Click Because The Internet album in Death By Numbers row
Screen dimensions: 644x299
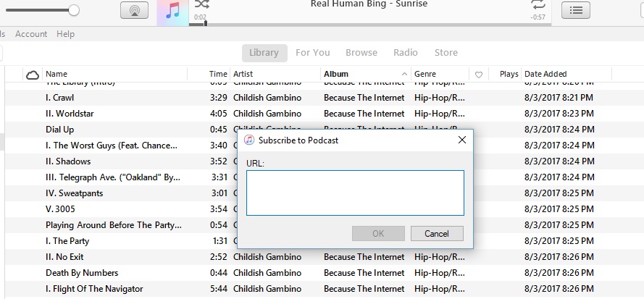pos(364,273)
